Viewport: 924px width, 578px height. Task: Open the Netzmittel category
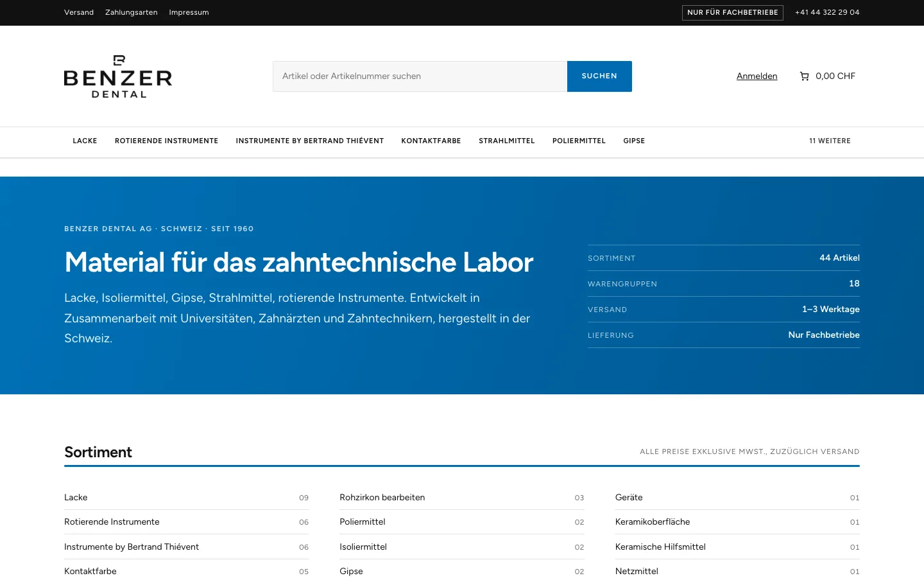[737, 572]
